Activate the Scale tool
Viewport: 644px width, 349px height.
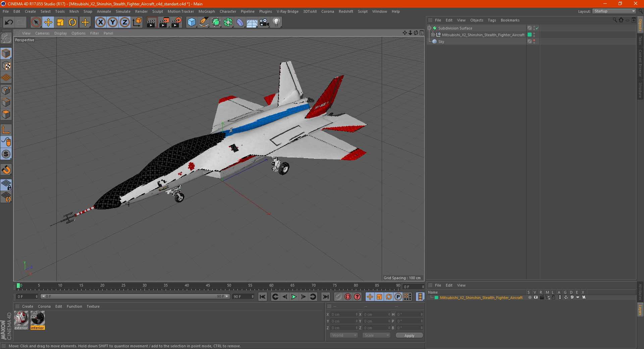tap(60, 22)
